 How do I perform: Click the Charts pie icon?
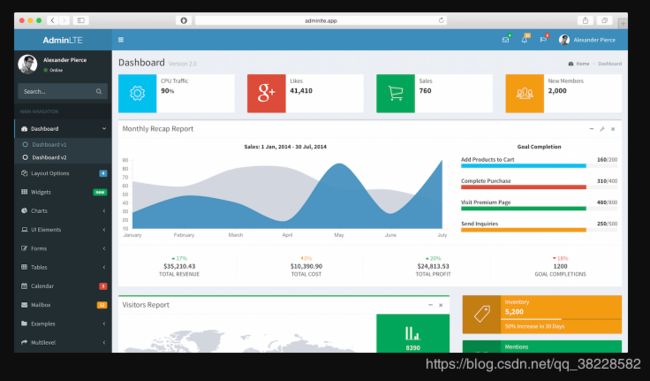click(24, 211)
